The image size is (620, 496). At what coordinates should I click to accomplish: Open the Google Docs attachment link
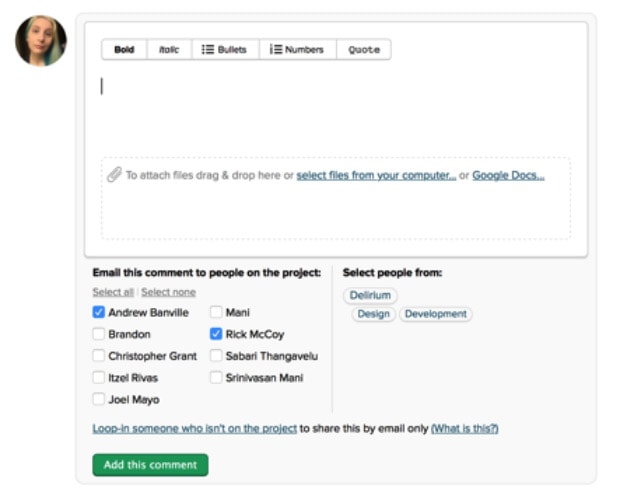(x=508, y=175)
